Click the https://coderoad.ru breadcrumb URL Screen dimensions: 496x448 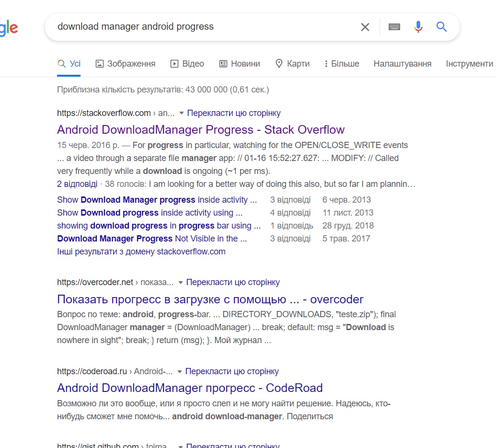[92, 371]
